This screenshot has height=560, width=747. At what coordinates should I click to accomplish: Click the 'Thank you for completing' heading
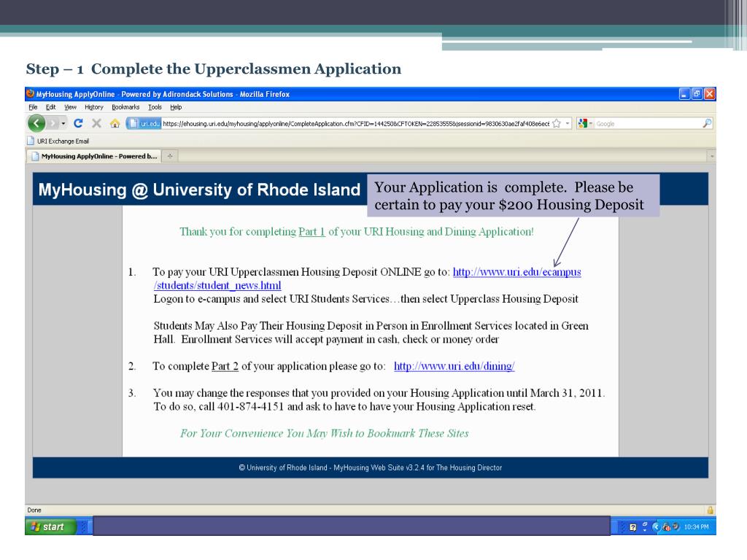pos(356,232)
